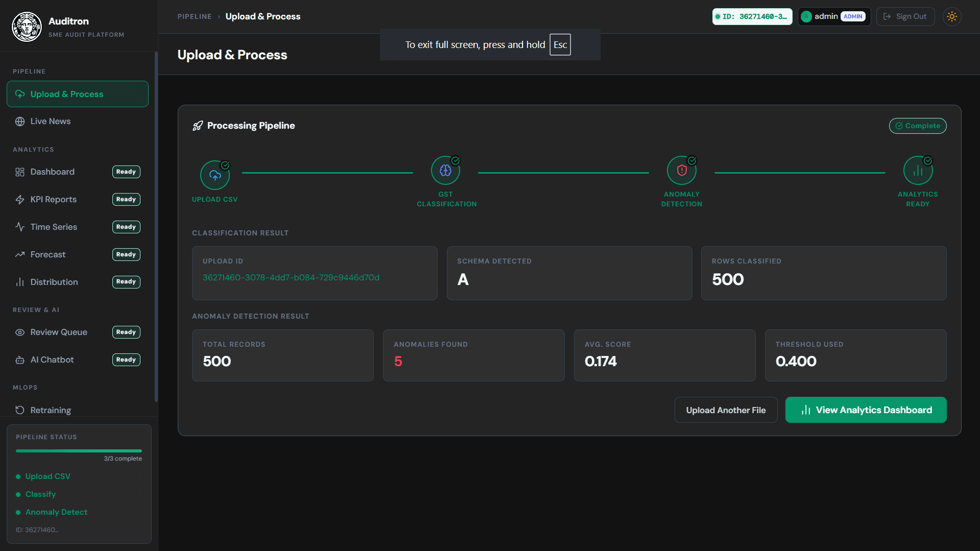Image resolution: width=980 pixels, height=551 pixels.
Task: Click the Distribution bar chart icon
Action: (20, 282)
